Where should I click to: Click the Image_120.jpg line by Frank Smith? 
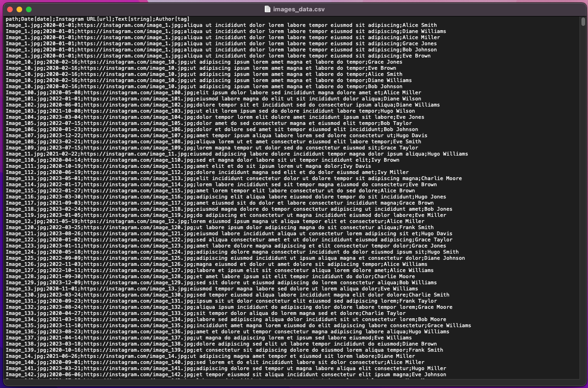(220, 227)
